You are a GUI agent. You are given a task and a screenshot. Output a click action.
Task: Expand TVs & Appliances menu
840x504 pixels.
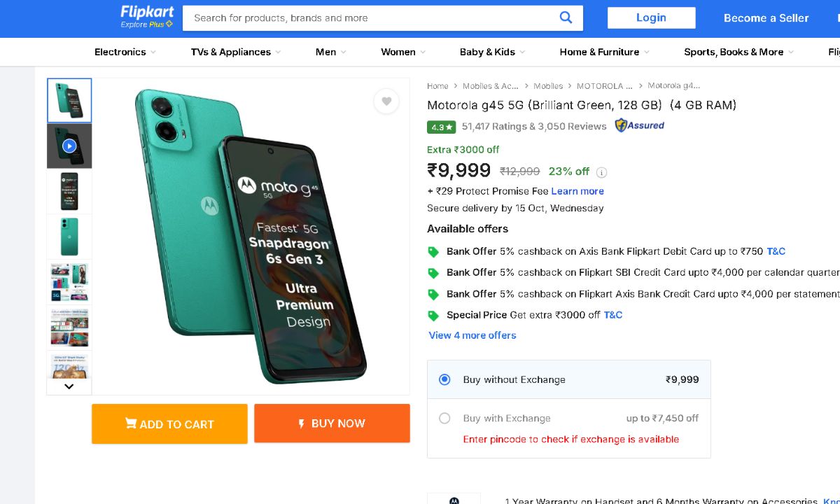click(x=235, y=52)
